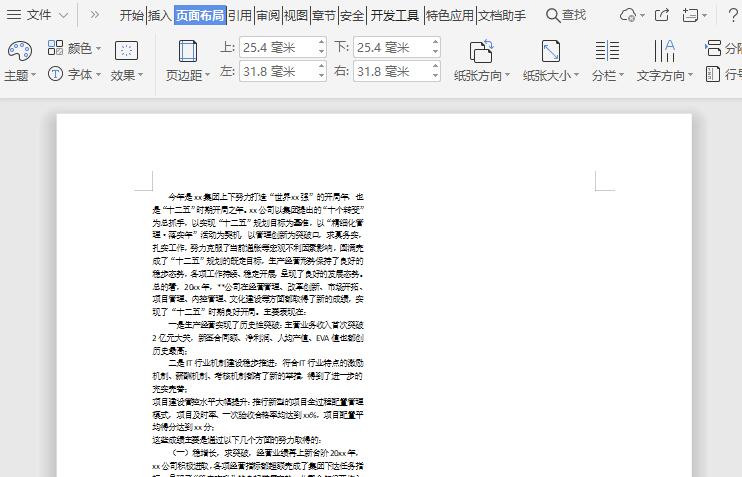Click the 字体 theme font icon
The height and width of the screenshot is (477, 742).
tap(55, 74)
